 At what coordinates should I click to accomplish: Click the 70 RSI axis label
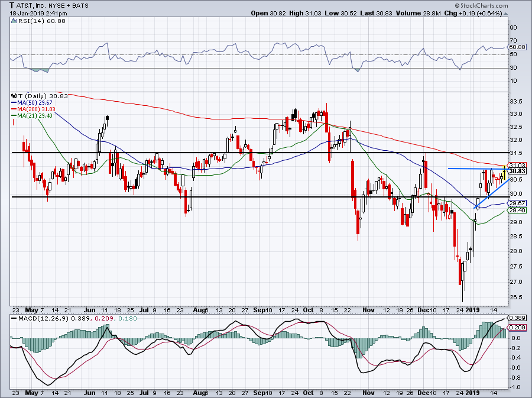tap(513, 41)
